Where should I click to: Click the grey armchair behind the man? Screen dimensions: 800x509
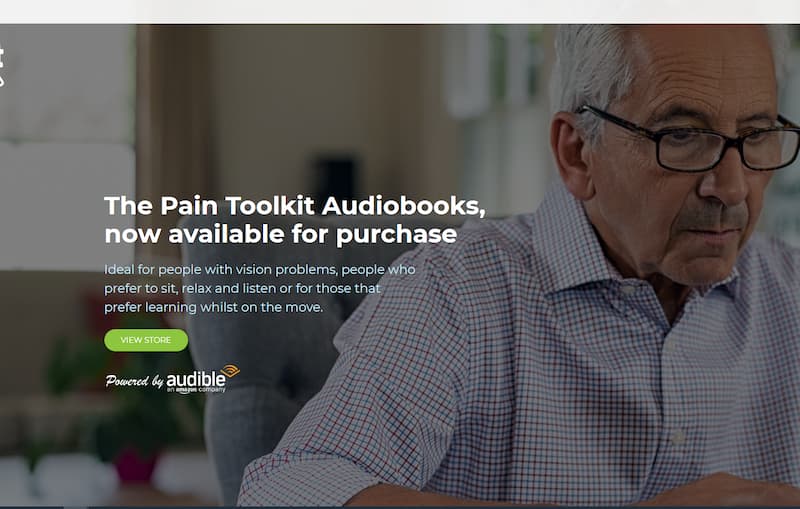pos(265,357)
